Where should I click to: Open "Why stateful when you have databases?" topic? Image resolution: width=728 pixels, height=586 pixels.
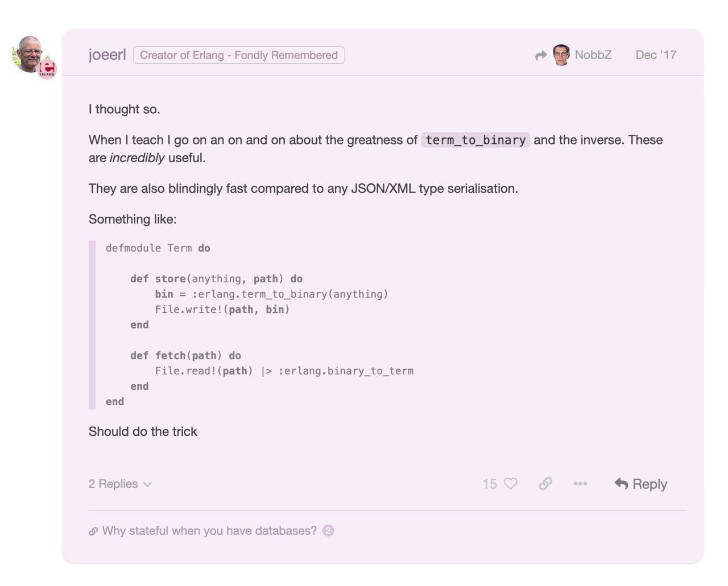tap(209, 531)
